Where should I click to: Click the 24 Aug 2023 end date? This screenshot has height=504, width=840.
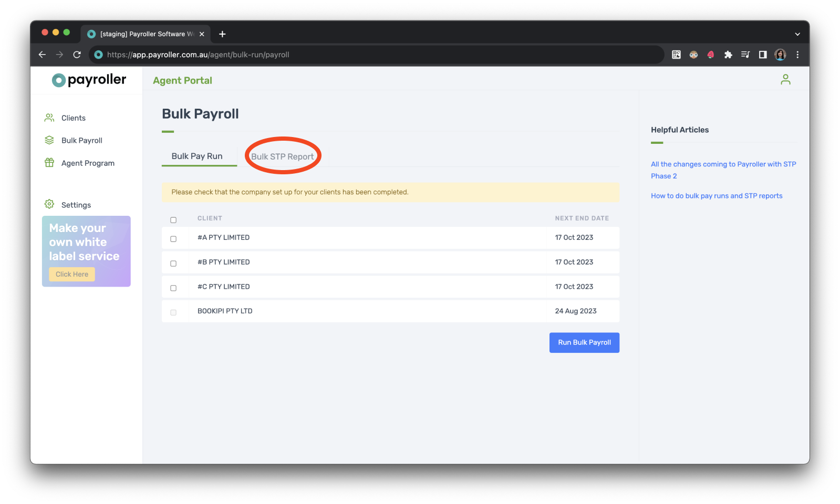pos(576,311)
